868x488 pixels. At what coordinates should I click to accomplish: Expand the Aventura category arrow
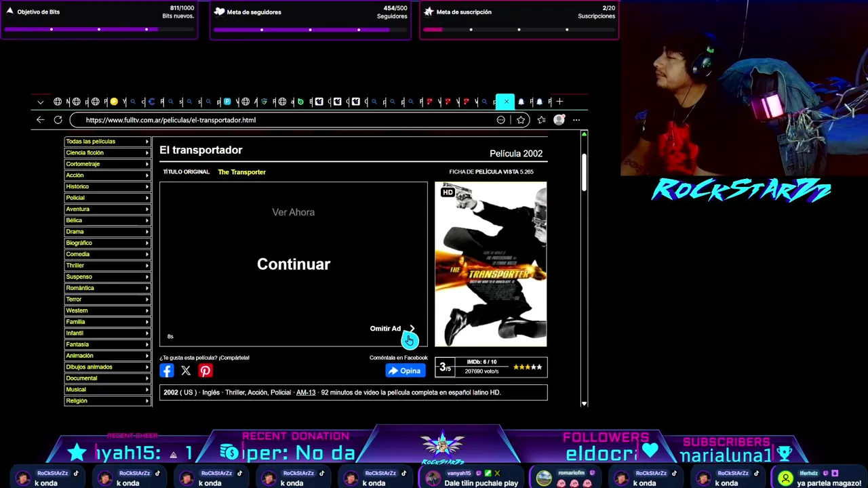[147, 209]
